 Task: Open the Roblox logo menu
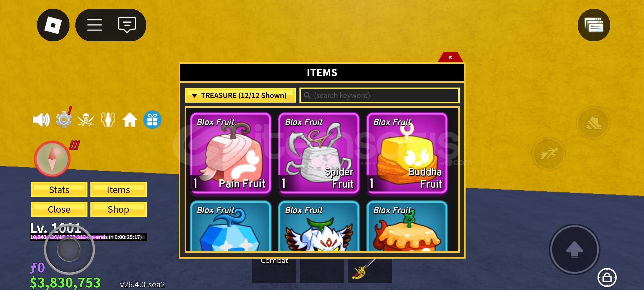53,25
